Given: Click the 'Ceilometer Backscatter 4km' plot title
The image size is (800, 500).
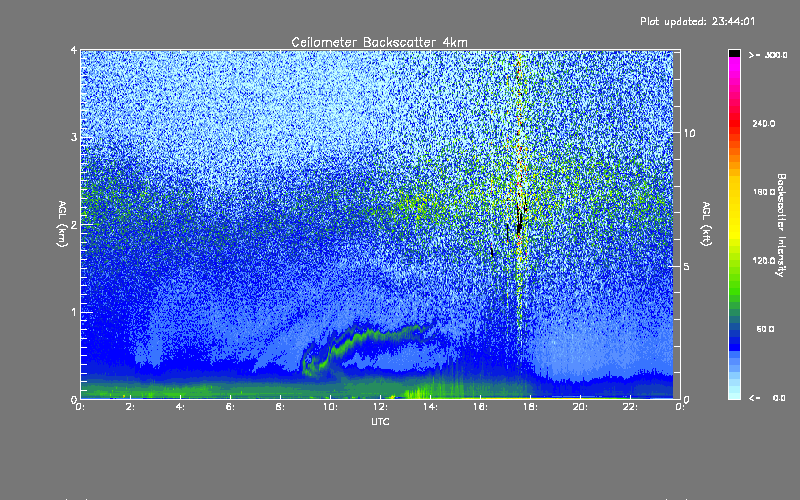Looking at the screenshot, I should [379, 42].
